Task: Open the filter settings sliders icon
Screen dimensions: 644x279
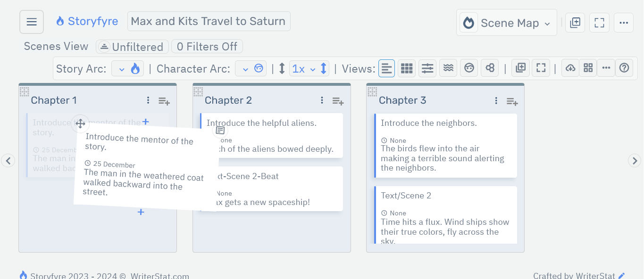Action: click(427, 68)
